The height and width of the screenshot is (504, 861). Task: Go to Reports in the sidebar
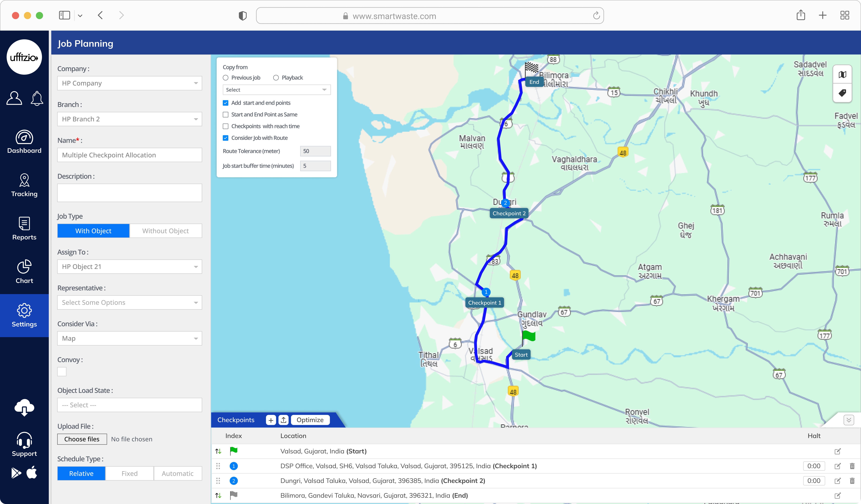click(x=24, y=228)
